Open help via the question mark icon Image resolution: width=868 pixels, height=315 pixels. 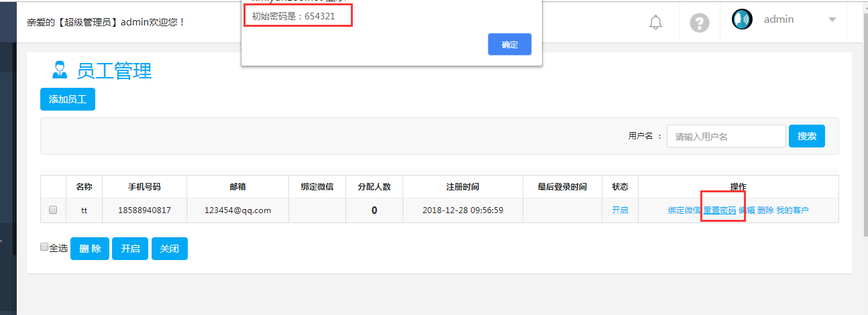click(700, 23)
